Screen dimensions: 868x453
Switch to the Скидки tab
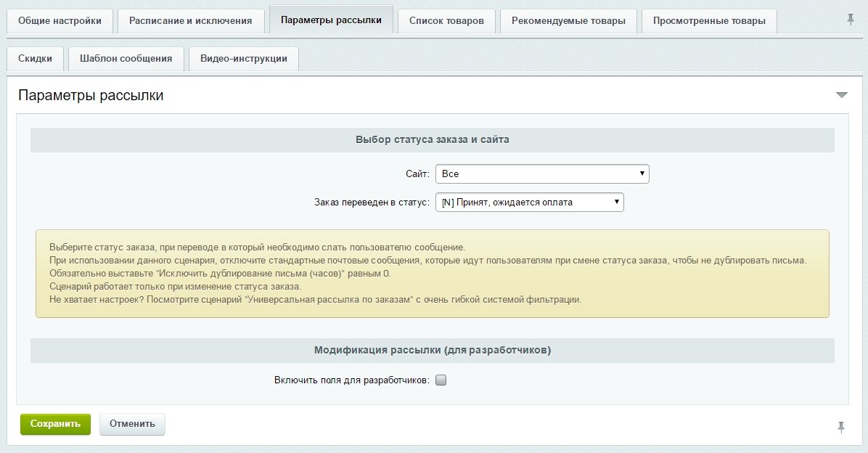35,59
